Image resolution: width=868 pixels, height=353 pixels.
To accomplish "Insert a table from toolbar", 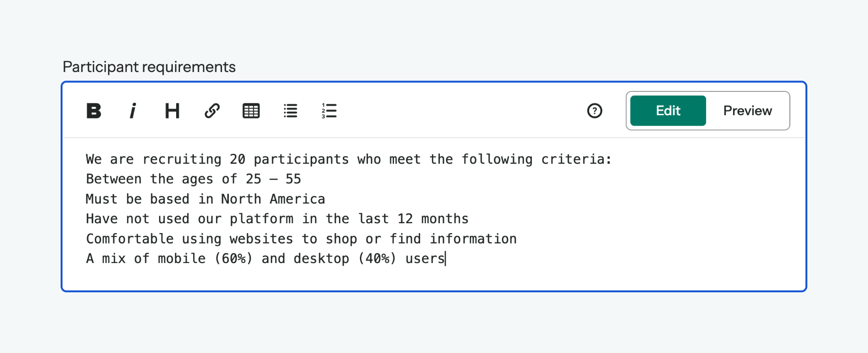I will 251,111.
